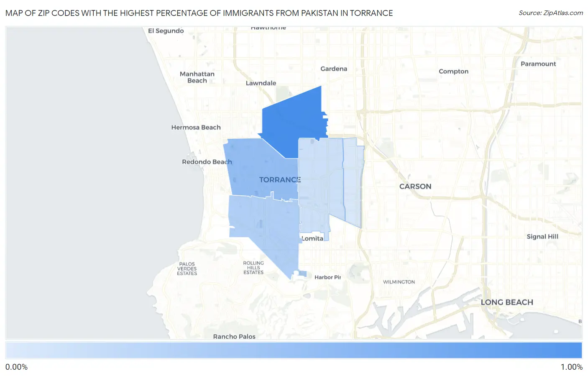Click the Redondo Beach map label
This screenshot has height=376, width=588.
tap(207, 162)
